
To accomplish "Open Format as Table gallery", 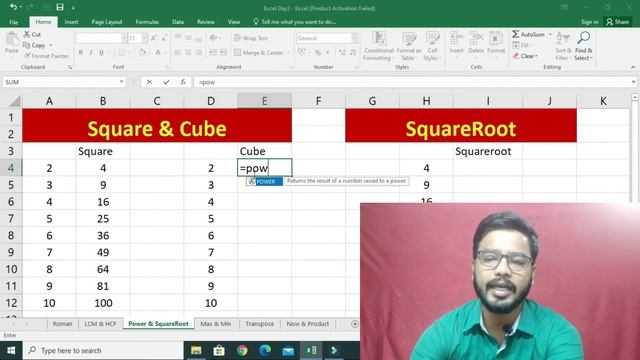I will [409, 46].
